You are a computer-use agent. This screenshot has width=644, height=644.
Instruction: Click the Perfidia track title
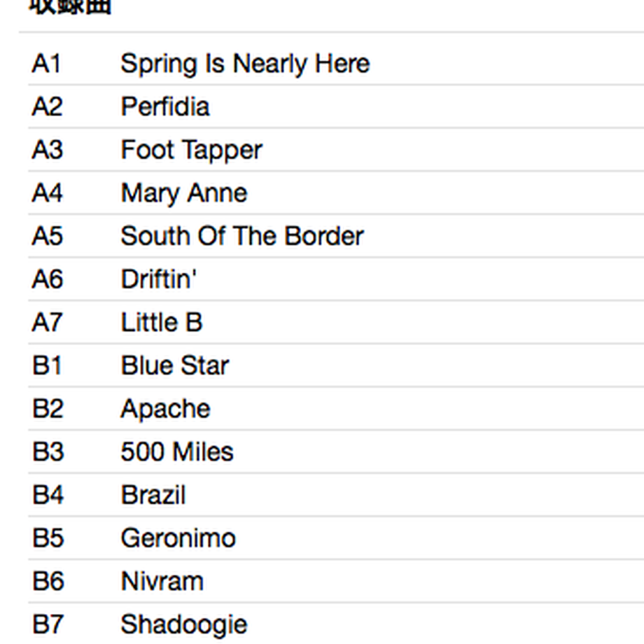point(165,107)
